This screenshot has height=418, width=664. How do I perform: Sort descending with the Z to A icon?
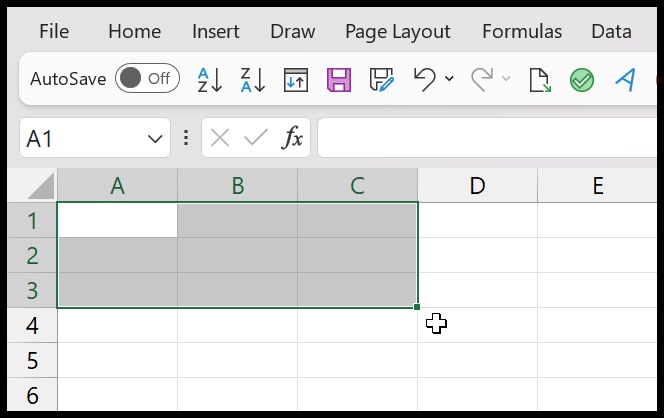coord(252,79)
